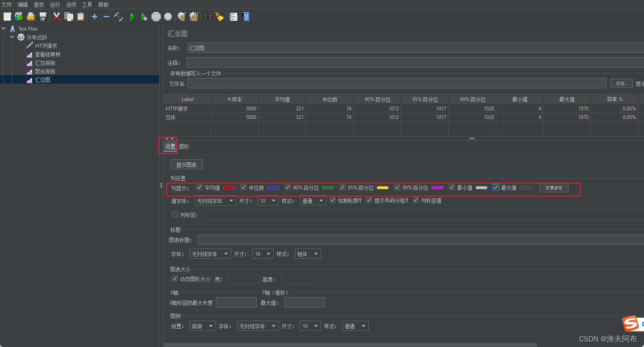Click the New test plan toolbar icon
Screen dimensions: 644x347
pos(7,17)
